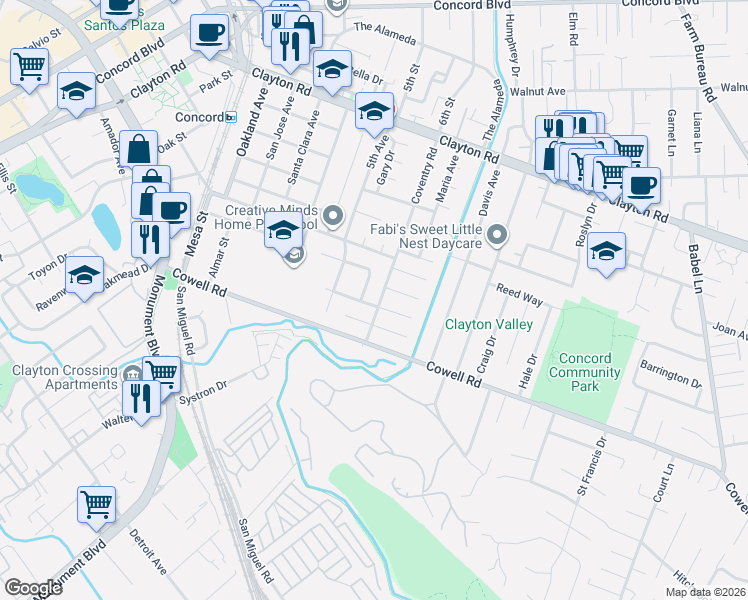Select the school marker left of Concord Blvd label
The height and width of the screenshot is (600, 748).
click(x=77, y=92)
